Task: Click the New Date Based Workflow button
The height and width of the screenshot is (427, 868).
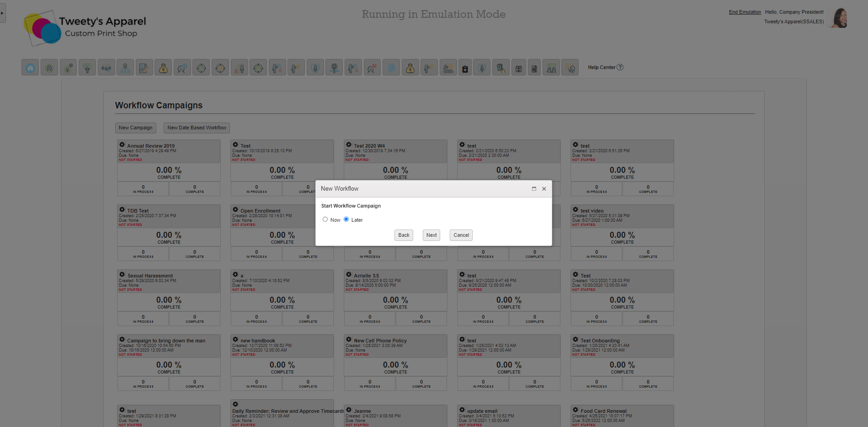Action: [197, 128]
